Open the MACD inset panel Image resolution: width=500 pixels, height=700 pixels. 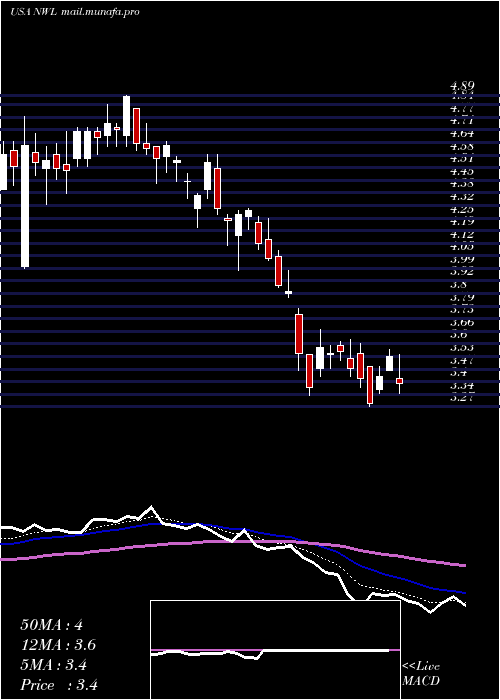(x=275, y=650)
